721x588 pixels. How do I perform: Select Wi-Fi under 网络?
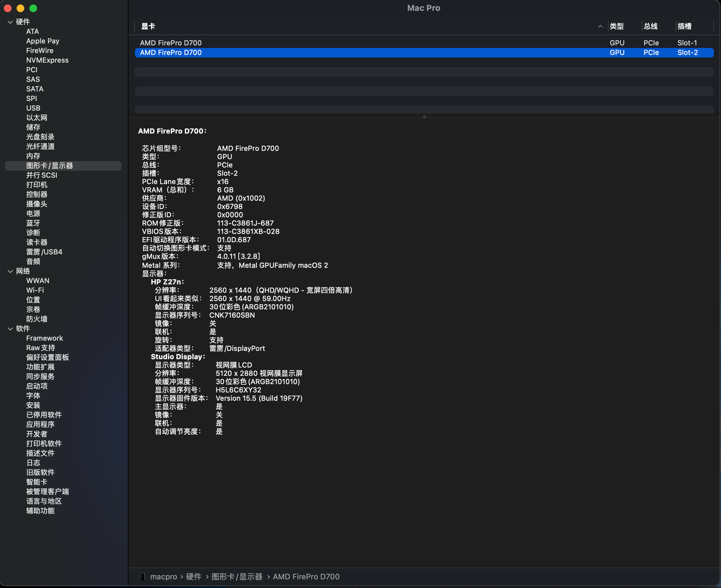(x=35, y=290)
